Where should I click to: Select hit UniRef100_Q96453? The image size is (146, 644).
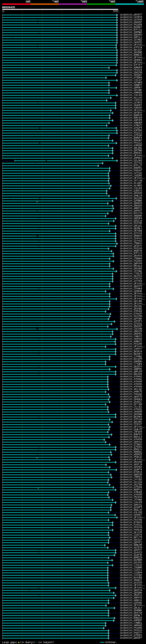tap(131, 35)
